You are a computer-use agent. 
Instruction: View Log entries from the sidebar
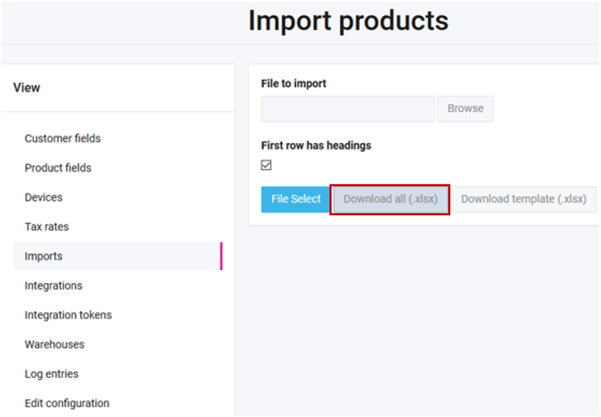tap(51, 374)
